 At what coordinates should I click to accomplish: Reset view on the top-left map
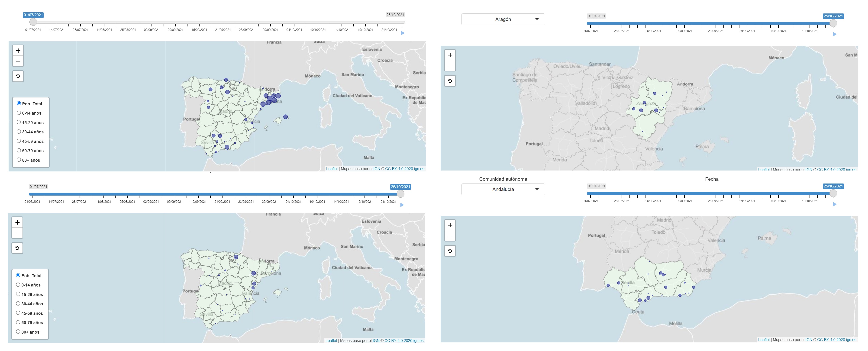(x=18, y=76)
